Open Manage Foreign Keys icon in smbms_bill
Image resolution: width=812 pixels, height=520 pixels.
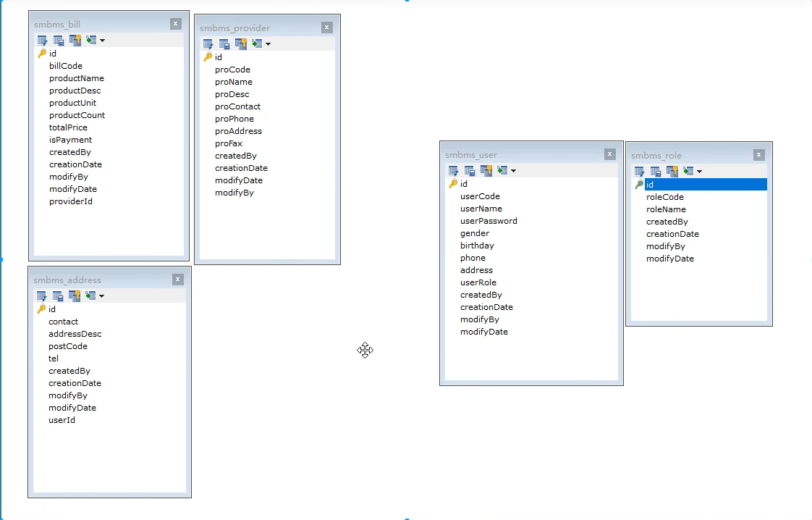coord(75,41)
